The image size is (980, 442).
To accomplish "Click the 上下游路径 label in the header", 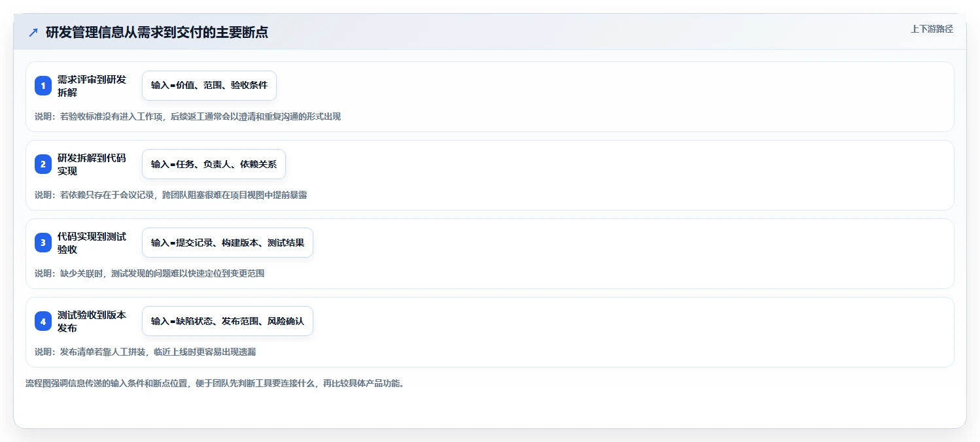I will [932, 29].
